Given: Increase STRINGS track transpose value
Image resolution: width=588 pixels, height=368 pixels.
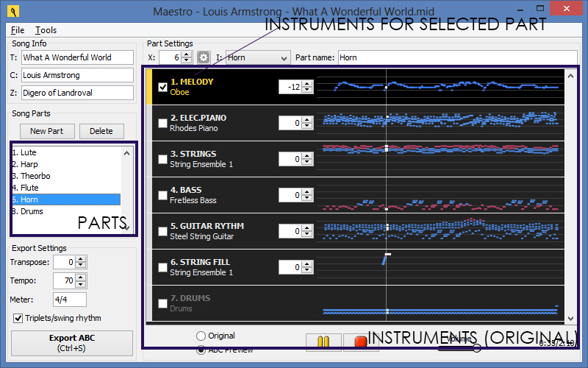Looking at the screenshot, I should tap(307, 156).
